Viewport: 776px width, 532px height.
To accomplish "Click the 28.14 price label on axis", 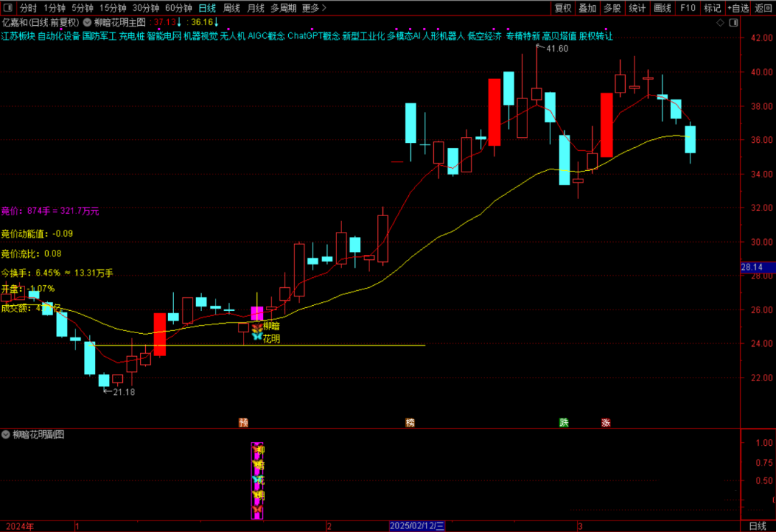I will [x=757, y=268].
